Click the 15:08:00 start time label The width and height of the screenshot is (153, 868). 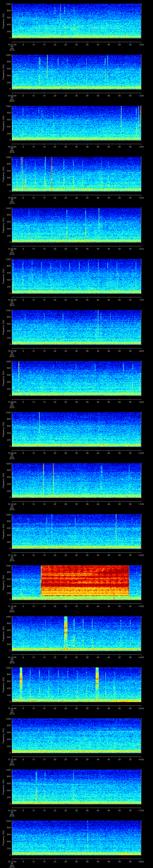coord(12,402)
